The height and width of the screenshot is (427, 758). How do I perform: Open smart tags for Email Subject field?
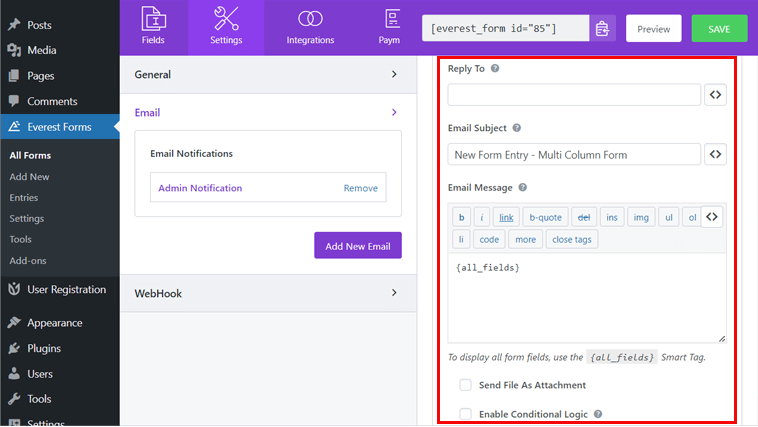coord(715,154)
